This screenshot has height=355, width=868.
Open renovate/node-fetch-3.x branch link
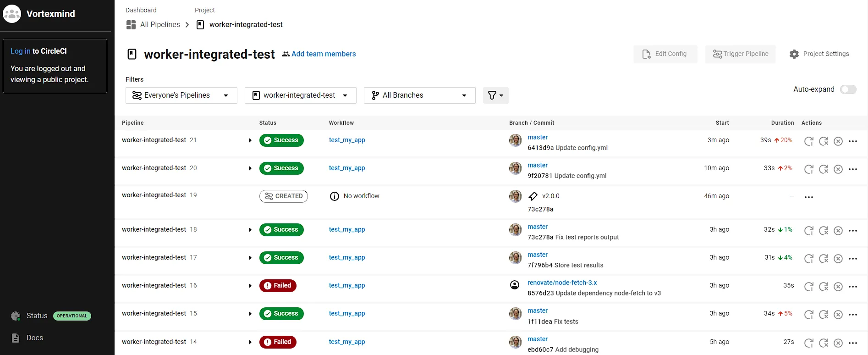(562, 283)
